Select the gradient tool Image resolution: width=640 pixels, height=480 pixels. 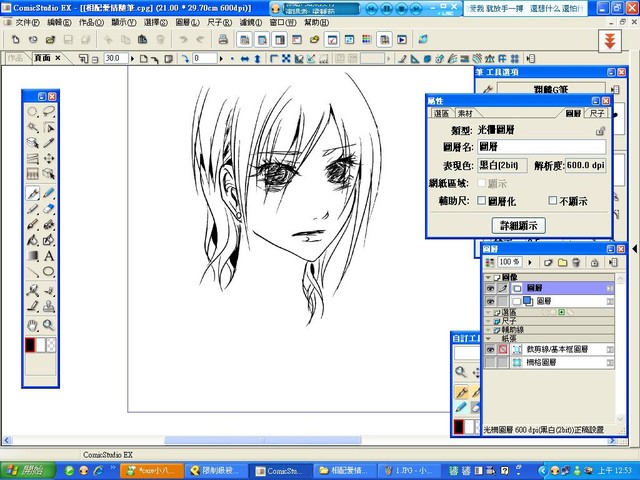point(32,256)
